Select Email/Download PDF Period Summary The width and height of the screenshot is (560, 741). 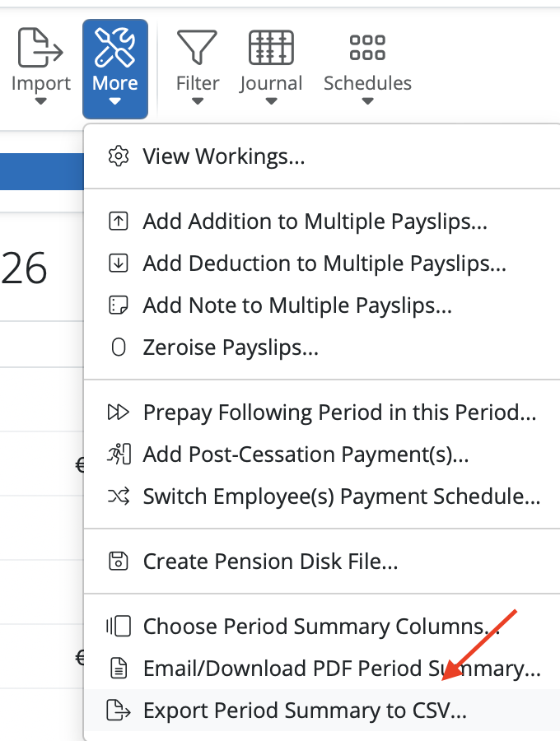pyautogui.click(x=341, y=668)
